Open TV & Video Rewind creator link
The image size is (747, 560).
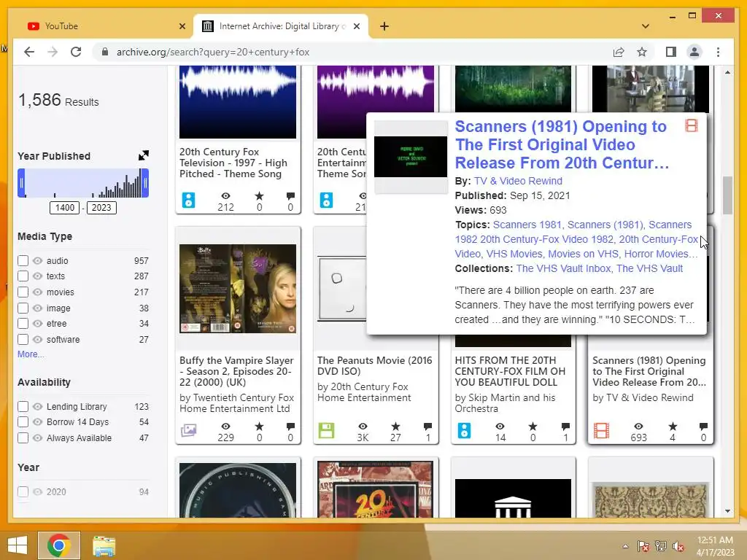(x=518, y=181)
